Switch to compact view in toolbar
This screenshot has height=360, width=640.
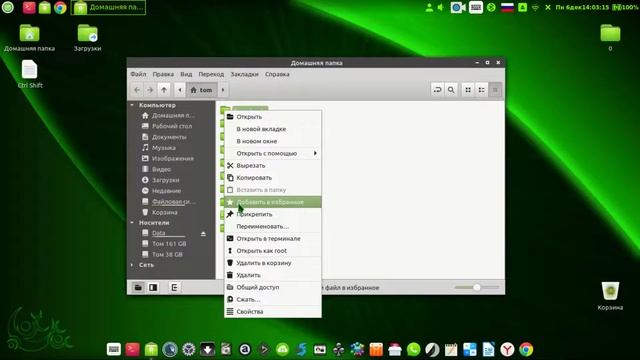(x=495, y=90)
